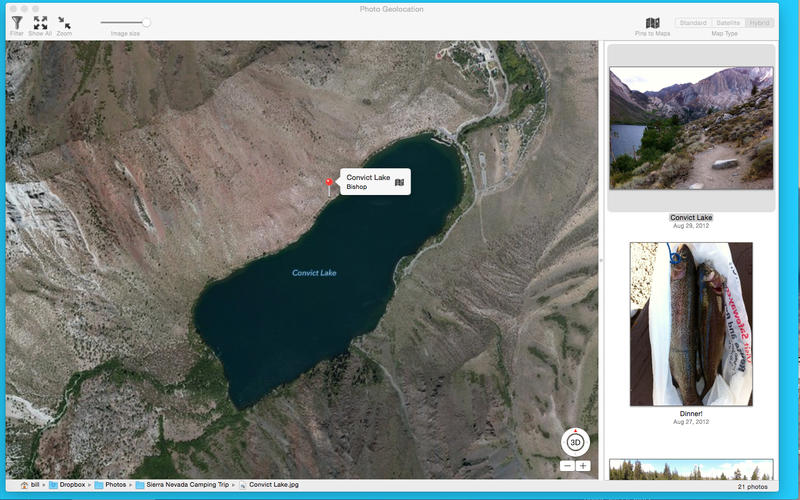Open the Dropbox folder in path bar
The height and width of the screenshot is (500, 800).
pyautogui.click(x=67, y=485)
